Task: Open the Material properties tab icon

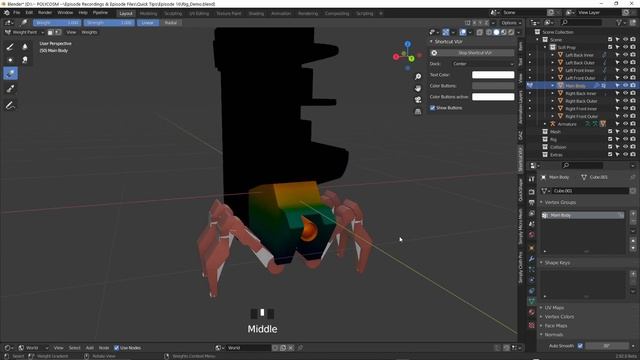Action: tap(531, 312)
